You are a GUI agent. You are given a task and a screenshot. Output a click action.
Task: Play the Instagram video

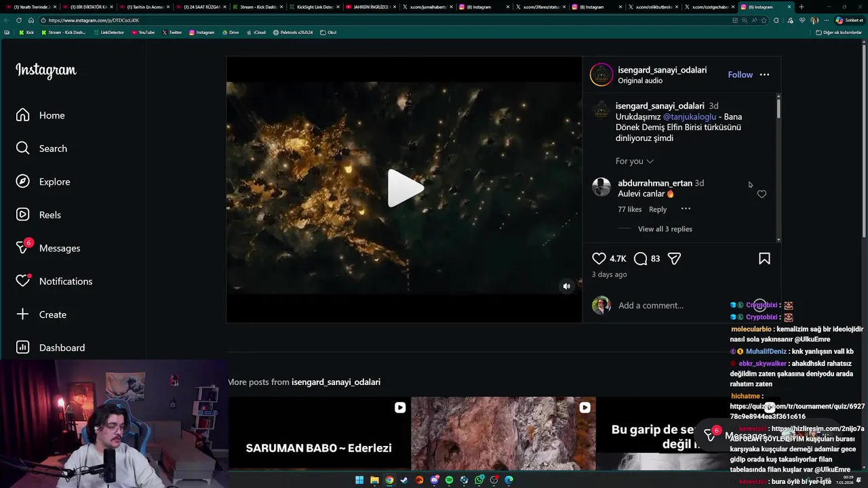click(x=405, y=188)
